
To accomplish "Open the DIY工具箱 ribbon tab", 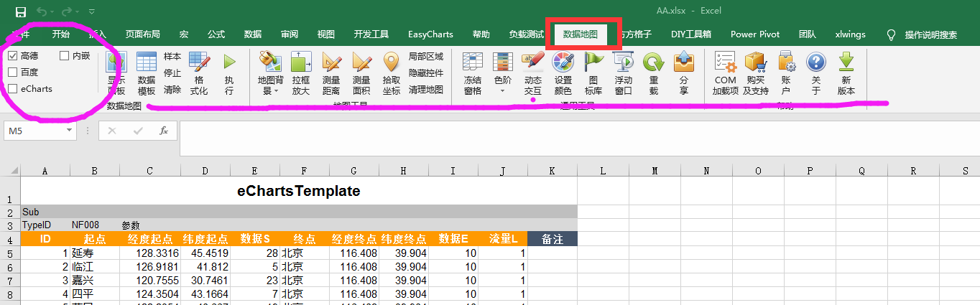I will [691, 34].
